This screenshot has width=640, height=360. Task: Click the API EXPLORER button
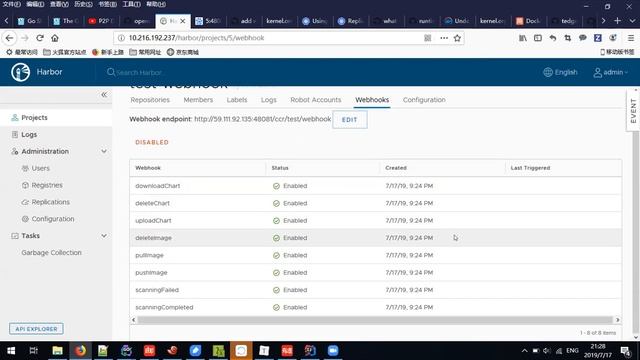pos(36,329)
